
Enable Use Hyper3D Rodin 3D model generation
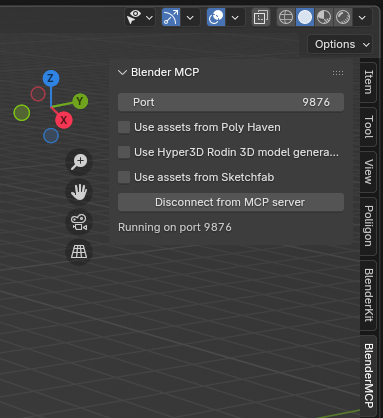pos(124,152)
